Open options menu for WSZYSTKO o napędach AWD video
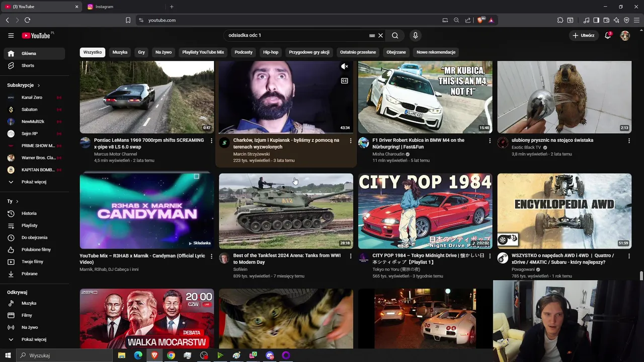Viewport: 644px width, 362px height. [x=629, y=256]
